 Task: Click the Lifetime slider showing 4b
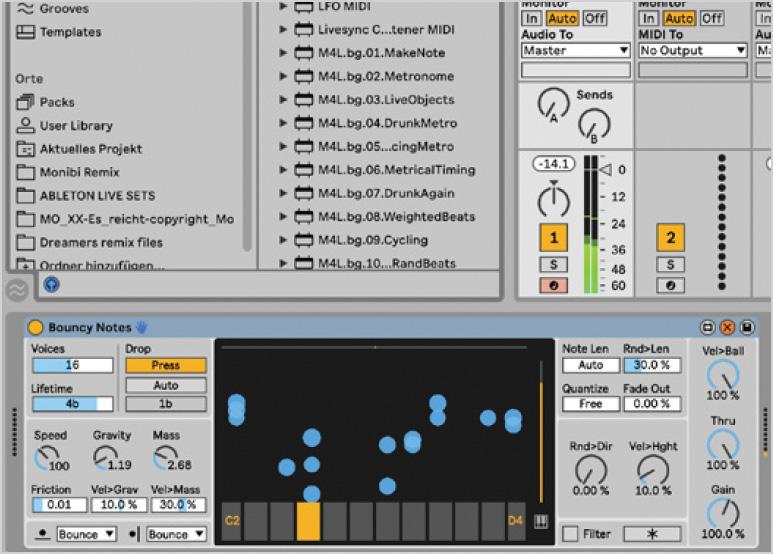point(72,404)
